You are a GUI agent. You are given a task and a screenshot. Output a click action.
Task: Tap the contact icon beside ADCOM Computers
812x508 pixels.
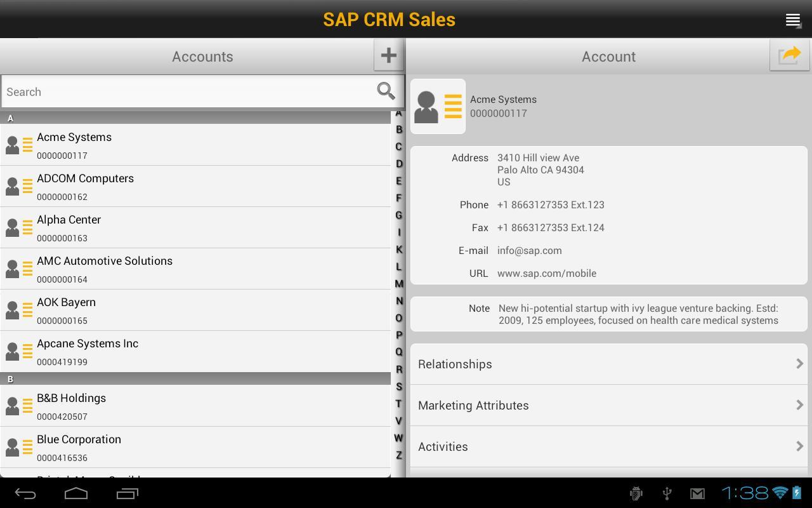coord(14,186)
